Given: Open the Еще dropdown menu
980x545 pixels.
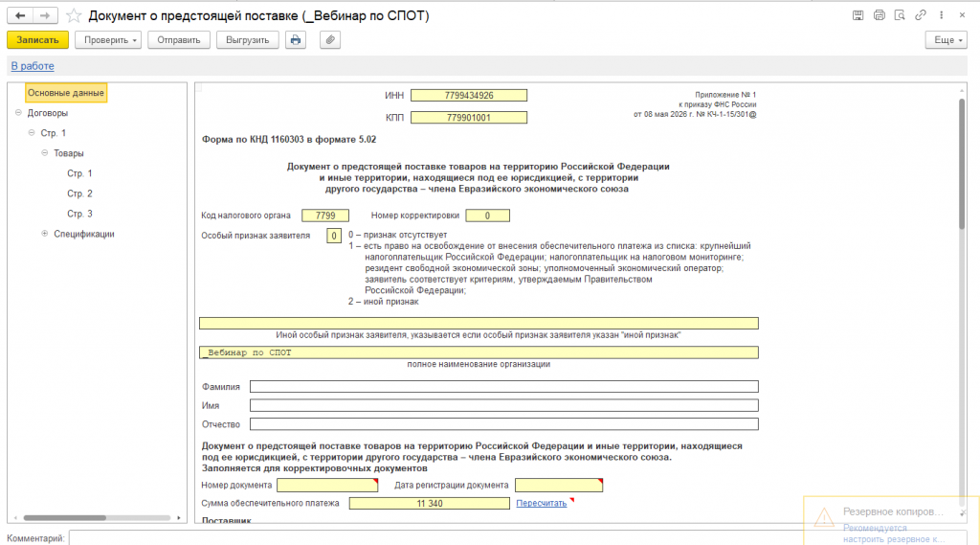Looking at the screenshot, I should point(947,40).
